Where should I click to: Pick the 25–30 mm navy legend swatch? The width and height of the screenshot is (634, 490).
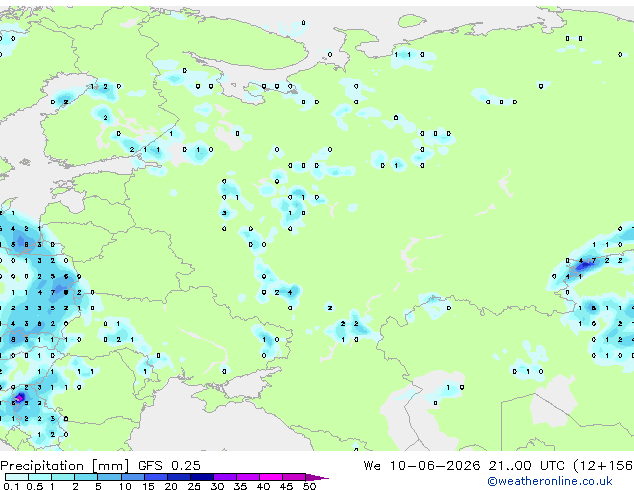tap(202, 477)
